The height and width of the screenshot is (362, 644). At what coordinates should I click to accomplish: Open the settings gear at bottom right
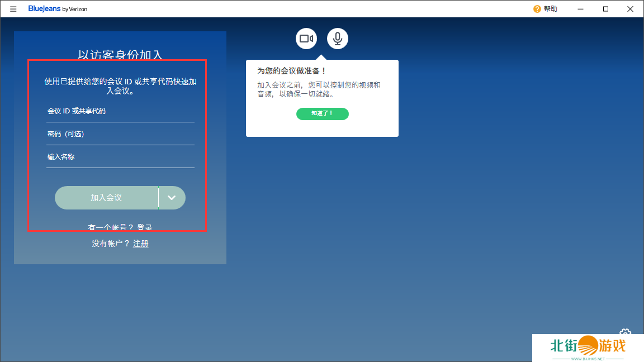coord(625,333)
